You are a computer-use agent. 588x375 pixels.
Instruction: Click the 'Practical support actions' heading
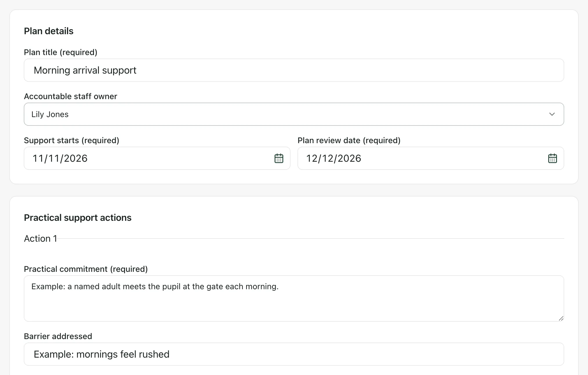coord(78,218)
